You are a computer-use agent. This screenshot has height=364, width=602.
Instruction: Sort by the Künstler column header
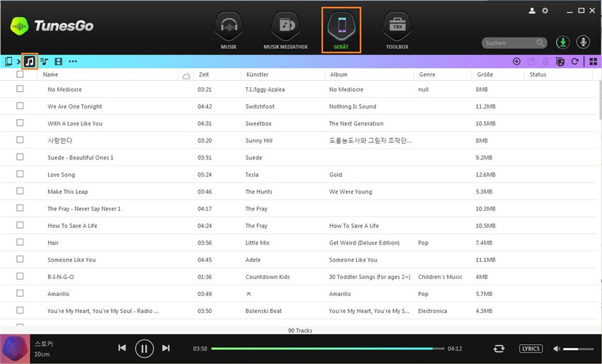(x=257, y=74)
